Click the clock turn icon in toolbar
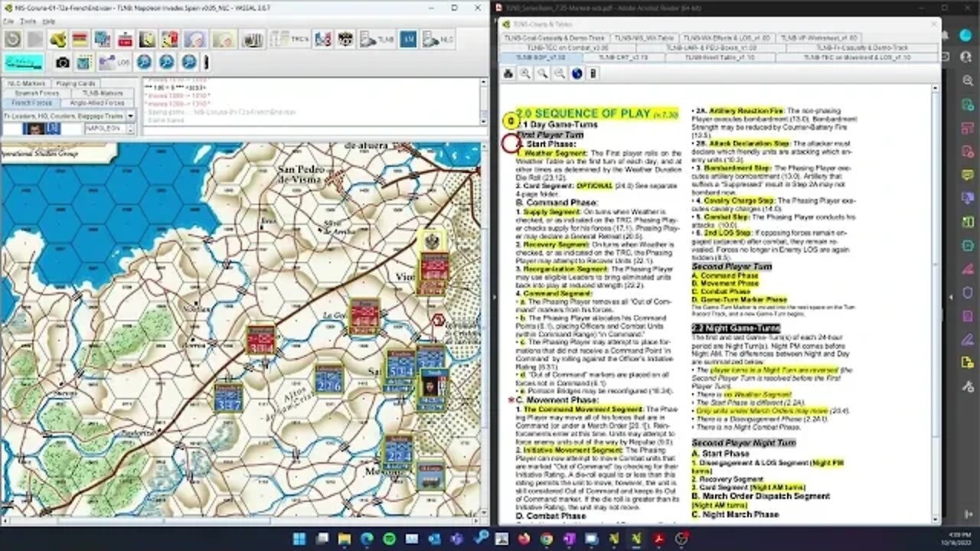The height and width of the screenshot is (551, 980). tap(147, 39)
